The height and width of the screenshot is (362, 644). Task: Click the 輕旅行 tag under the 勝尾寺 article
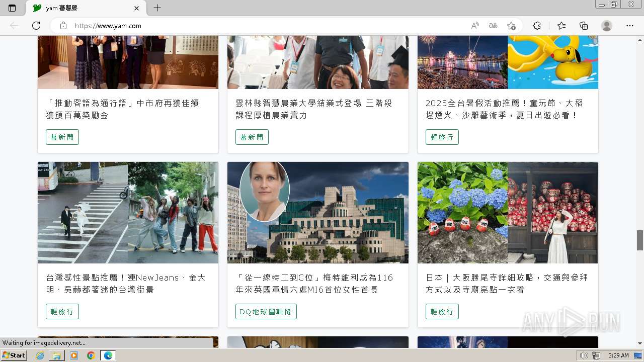coord(442,312)
